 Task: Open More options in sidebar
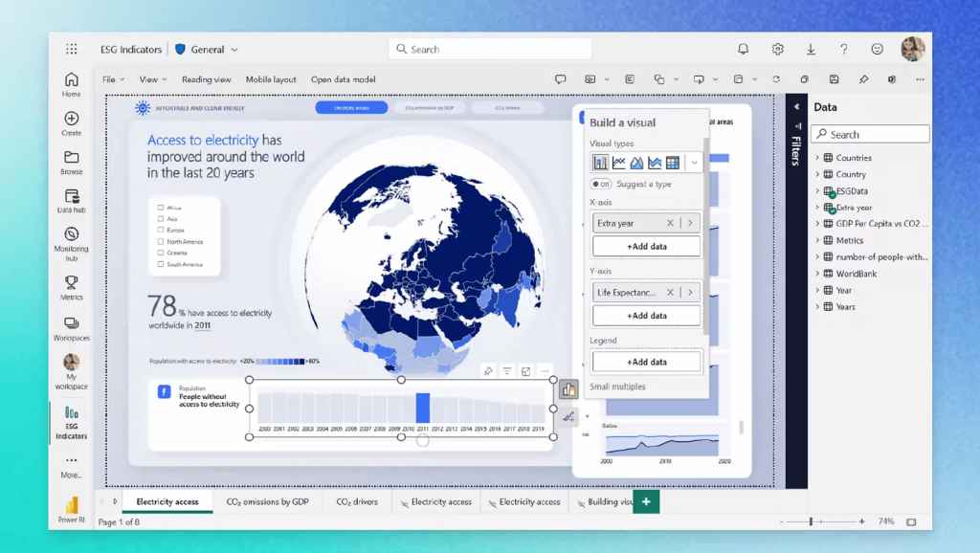tap(71, 466)
